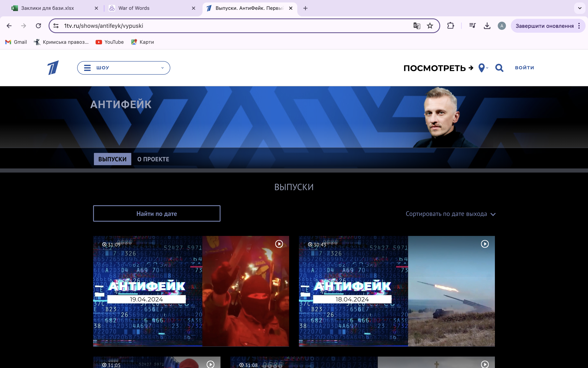
Task: Open the ШОУ navigation dropdown
Action: [x=124, y=68]
